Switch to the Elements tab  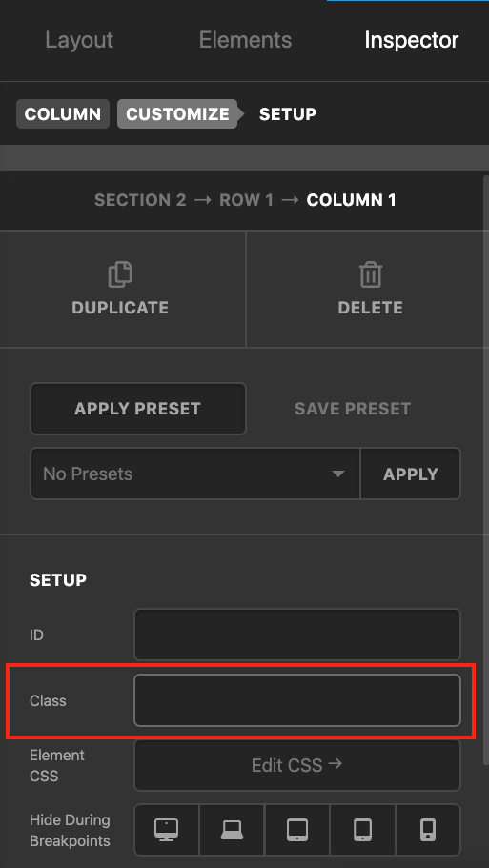click(x=245, y=40)
